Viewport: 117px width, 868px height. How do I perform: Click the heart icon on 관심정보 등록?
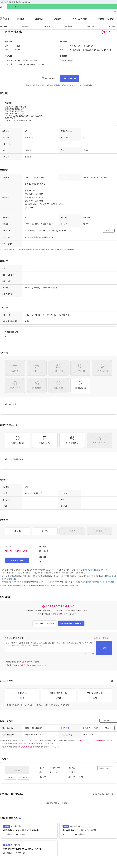click(43, 79)
